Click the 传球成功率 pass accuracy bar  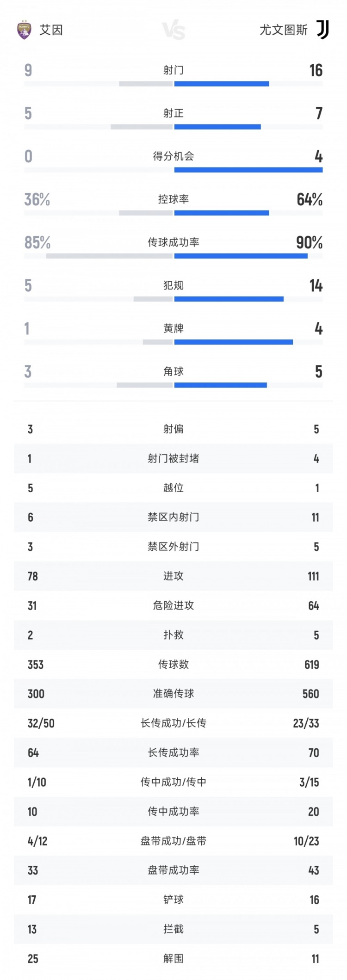pos(173,256)
